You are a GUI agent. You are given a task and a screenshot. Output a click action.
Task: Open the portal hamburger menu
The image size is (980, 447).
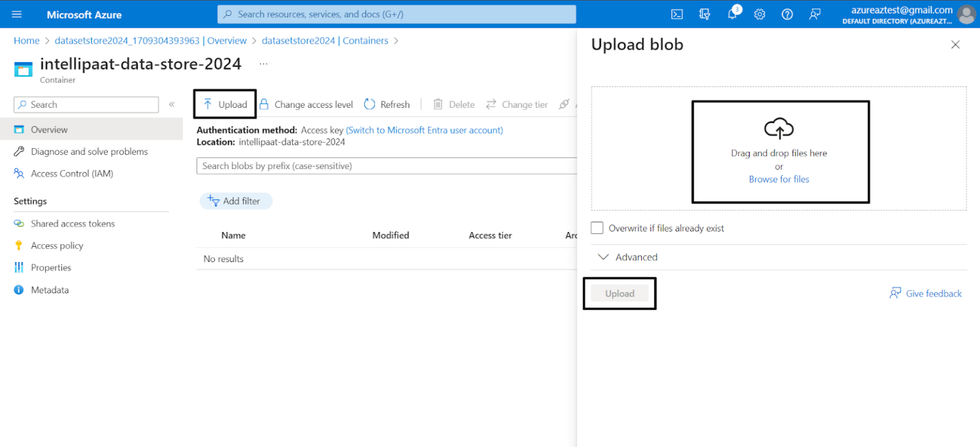[x=16, y=13]
